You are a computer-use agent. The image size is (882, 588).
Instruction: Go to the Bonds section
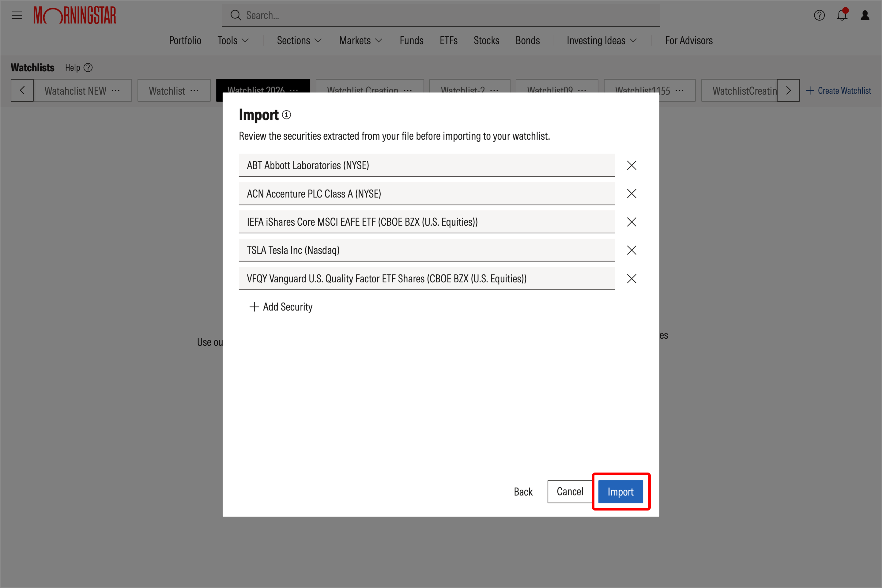tap(528, 40)
